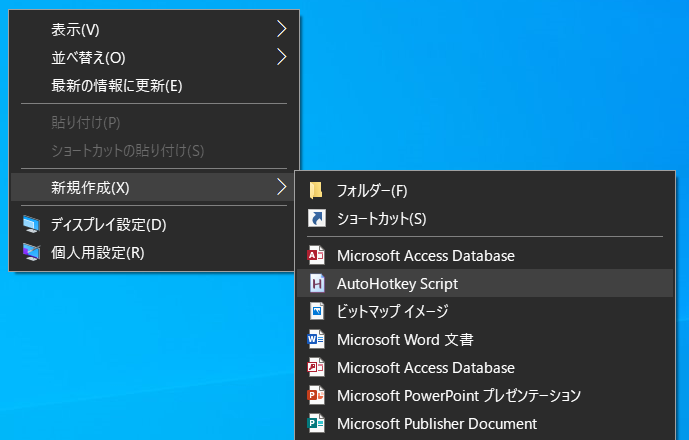This screenshot has width=689, height=440.
Task: Click the Microsoft PowerPoint プレゼンテーション icon
Action: [316, 396]
